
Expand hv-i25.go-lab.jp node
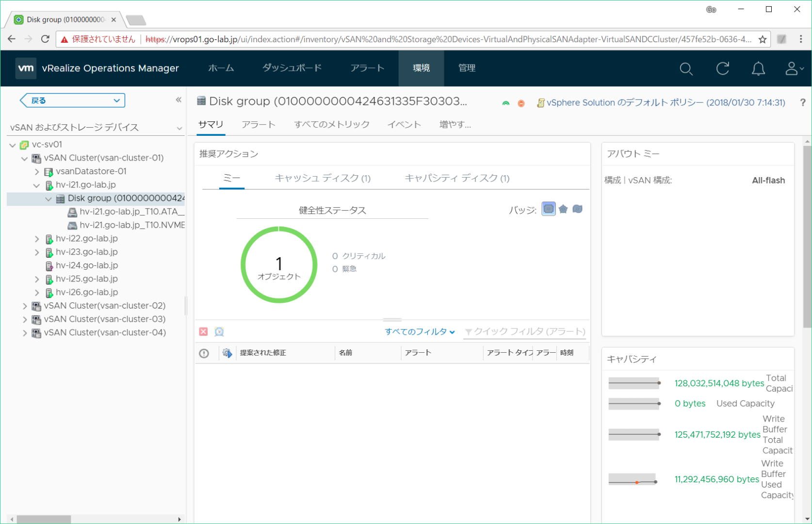click(x=37, y=279)
